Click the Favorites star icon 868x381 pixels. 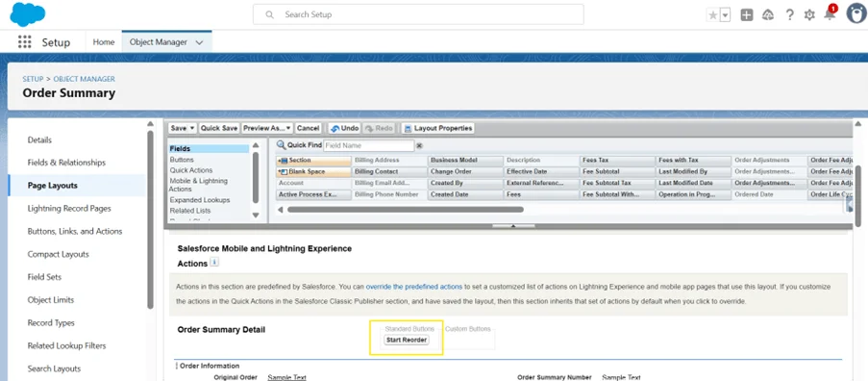click(712, 15)
